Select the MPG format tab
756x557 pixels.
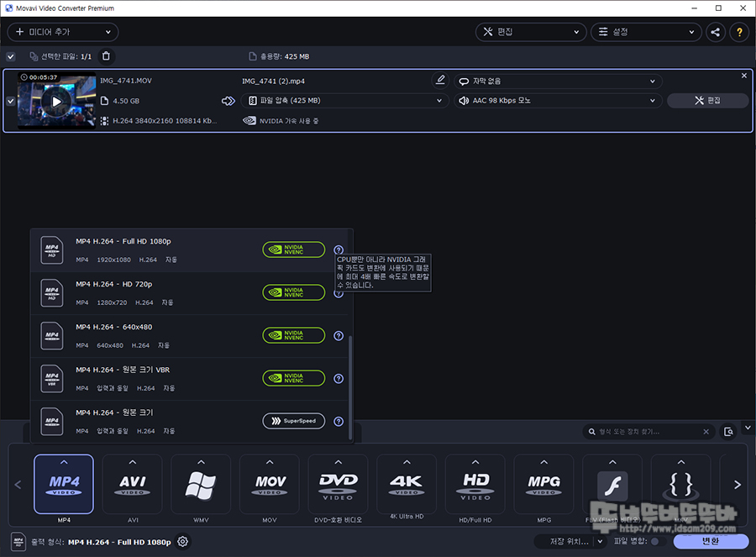(x=543, y=484)
